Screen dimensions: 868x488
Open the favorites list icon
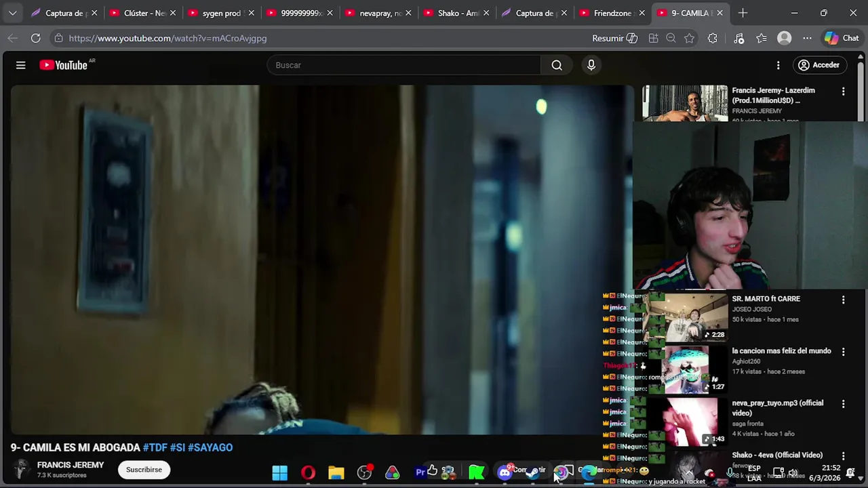pos(762,38)
